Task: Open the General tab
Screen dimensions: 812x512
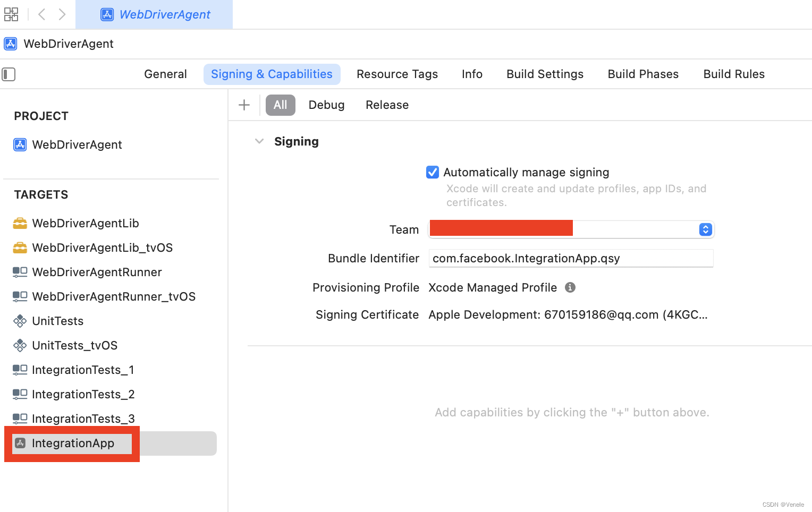Action: [165, 74]
